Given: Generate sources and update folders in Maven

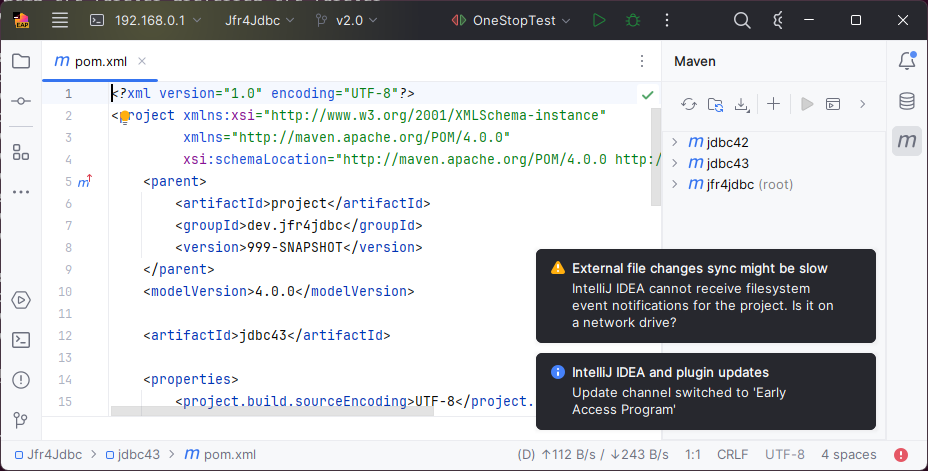Looking at the screenshot, I should coord(715,104).
